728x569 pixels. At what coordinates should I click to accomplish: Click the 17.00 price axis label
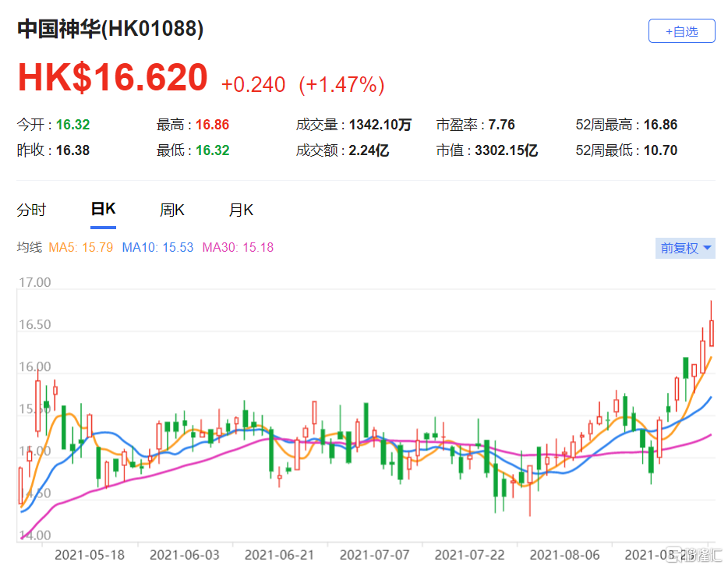(35, 282)
